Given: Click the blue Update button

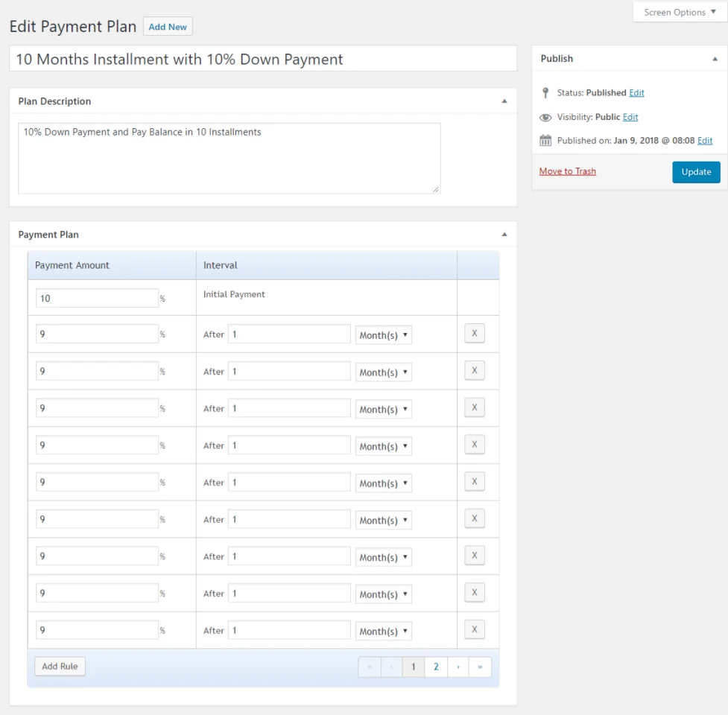Looking at the screenshot, I should click(x=696, y=172).
